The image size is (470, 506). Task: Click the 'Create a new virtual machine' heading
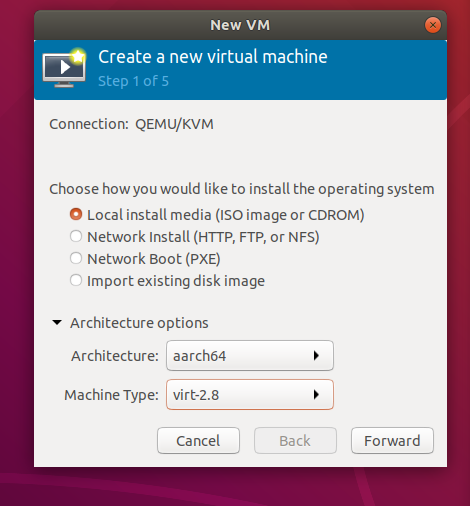[x=213, y=57]
